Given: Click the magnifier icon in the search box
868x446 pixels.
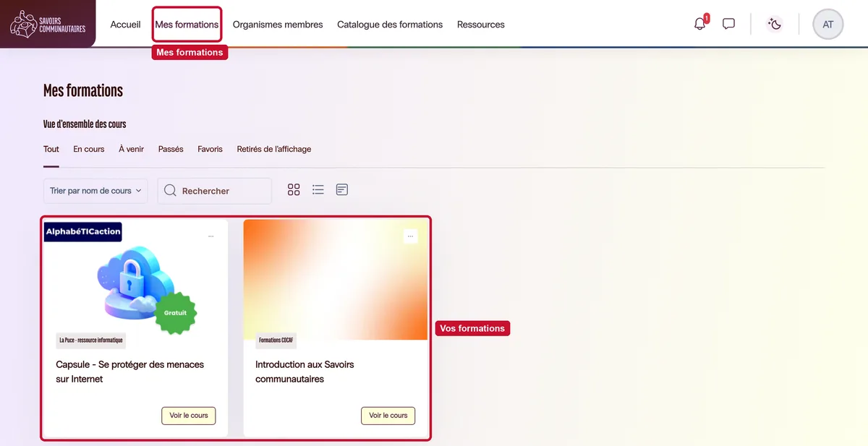Looking at the screenshot, I should (x=170, y=191).
